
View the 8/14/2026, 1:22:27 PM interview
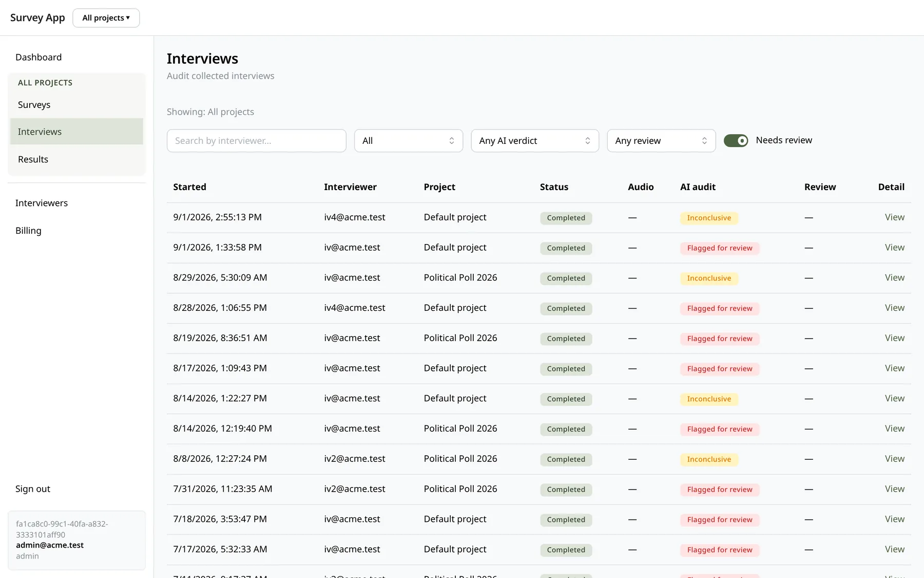coord(895,399)
